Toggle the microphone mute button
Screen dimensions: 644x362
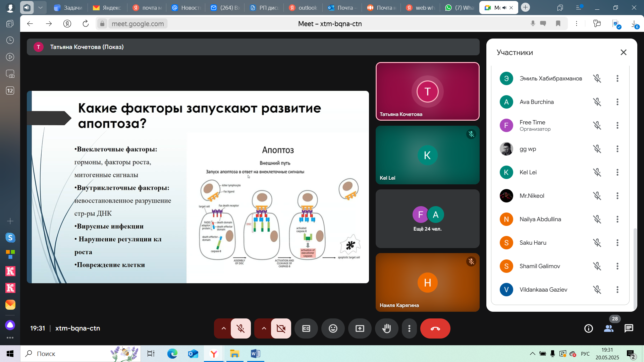coord(240,328)
